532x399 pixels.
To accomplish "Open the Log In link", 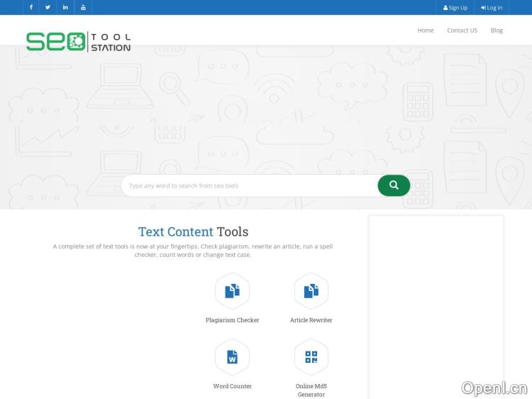I will coord(492,8).
